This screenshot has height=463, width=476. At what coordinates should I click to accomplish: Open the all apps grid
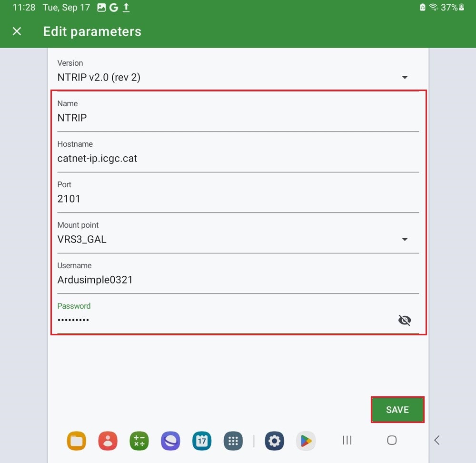point(233,441)
